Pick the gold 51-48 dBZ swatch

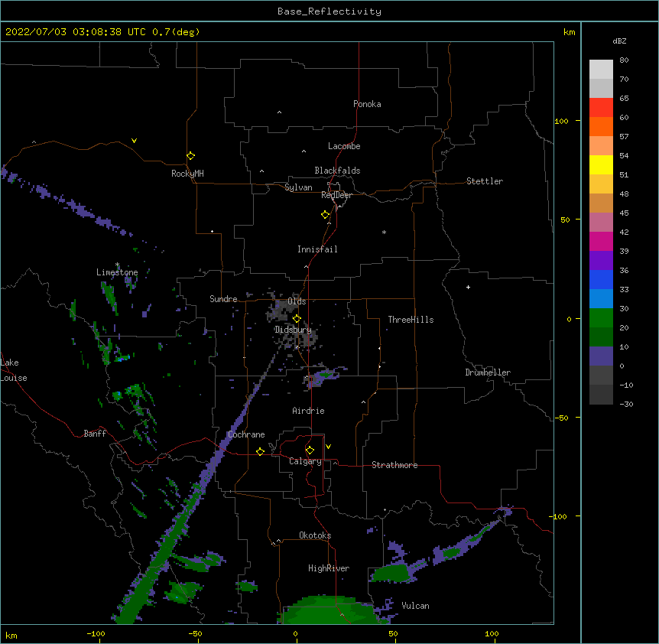(x=601, y=184)
